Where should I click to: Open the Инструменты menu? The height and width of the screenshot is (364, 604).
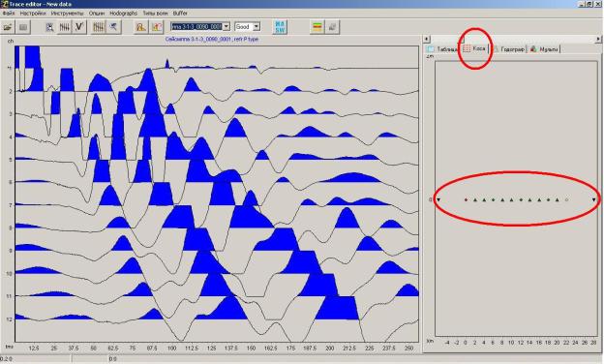click(x=67, y=14)
